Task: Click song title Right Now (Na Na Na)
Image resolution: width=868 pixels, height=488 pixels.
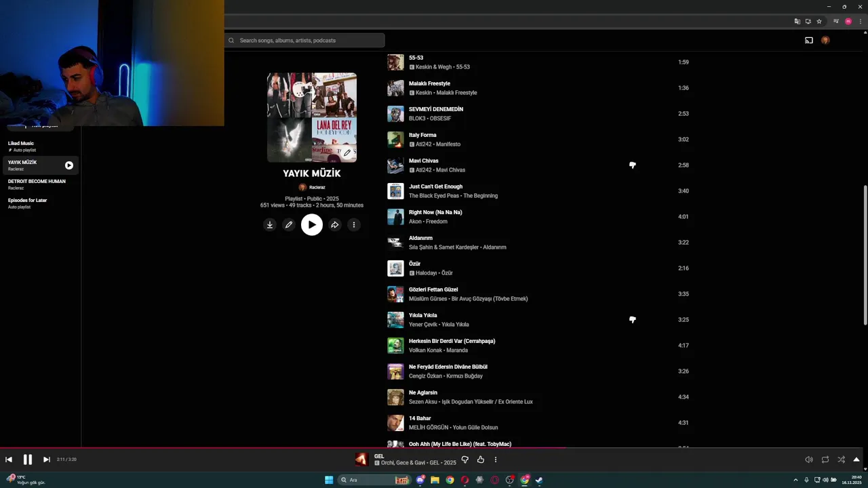Action: tap(435, 212)
